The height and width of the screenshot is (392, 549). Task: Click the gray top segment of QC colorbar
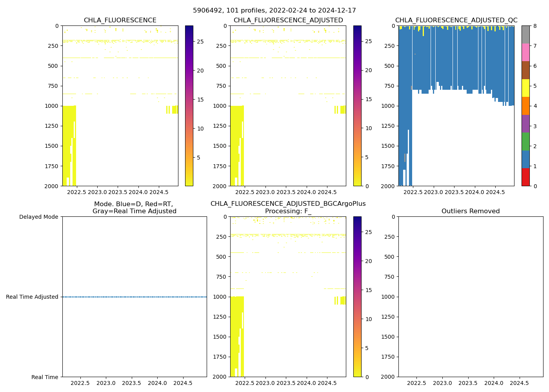pyautogui.click(x=525, y=34)
